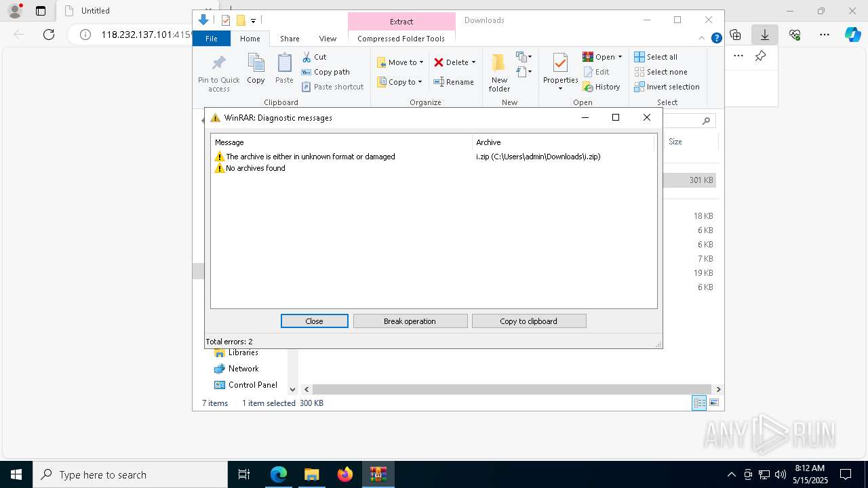
Task: Open the notification center icon
Action: pos(846,474)
